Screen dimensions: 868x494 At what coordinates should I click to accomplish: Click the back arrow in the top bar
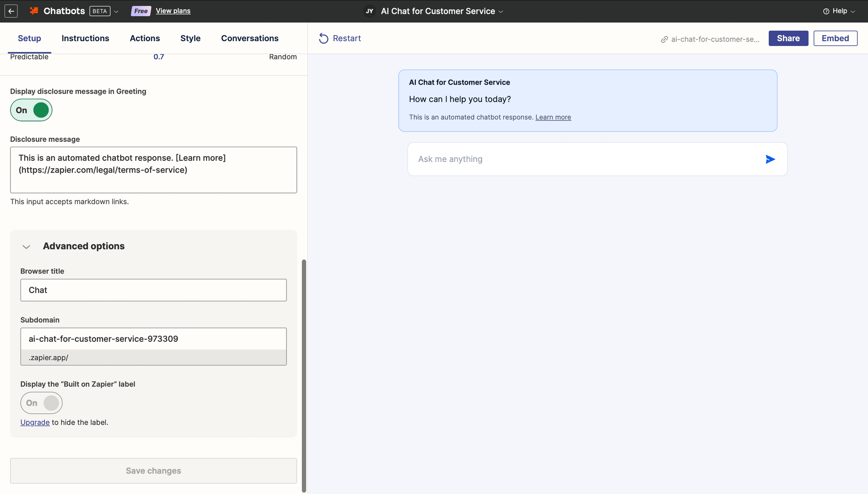pos(11,11)
